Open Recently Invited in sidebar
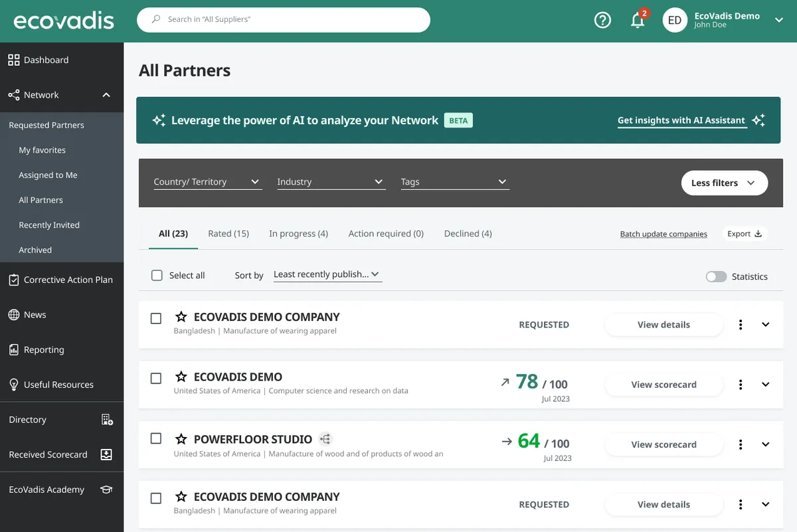The image size is (797, 532). (49, 225)
